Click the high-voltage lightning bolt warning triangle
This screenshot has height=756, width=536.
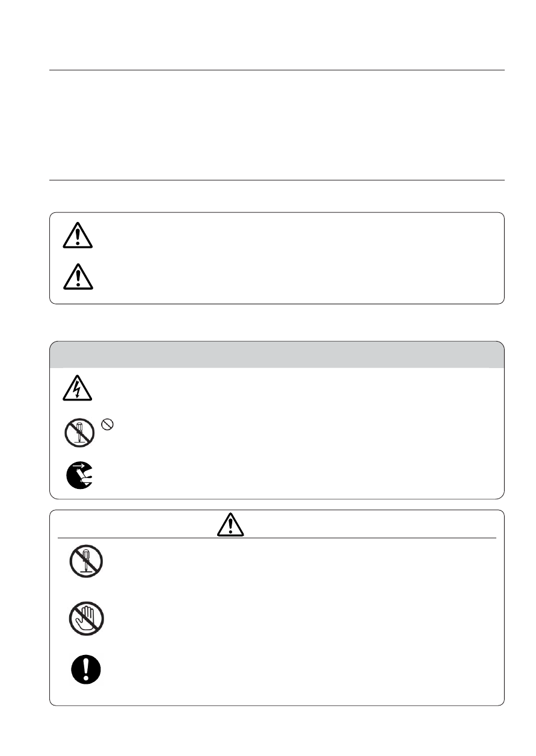pyautogui.click(x=78, y=389)
